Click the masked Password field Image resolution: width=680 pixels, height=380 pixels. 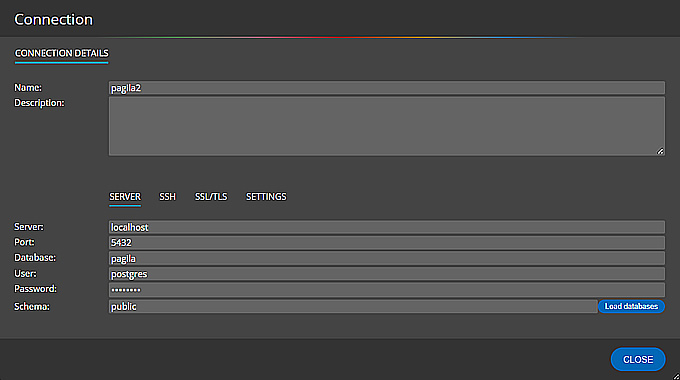click(387, 289)
